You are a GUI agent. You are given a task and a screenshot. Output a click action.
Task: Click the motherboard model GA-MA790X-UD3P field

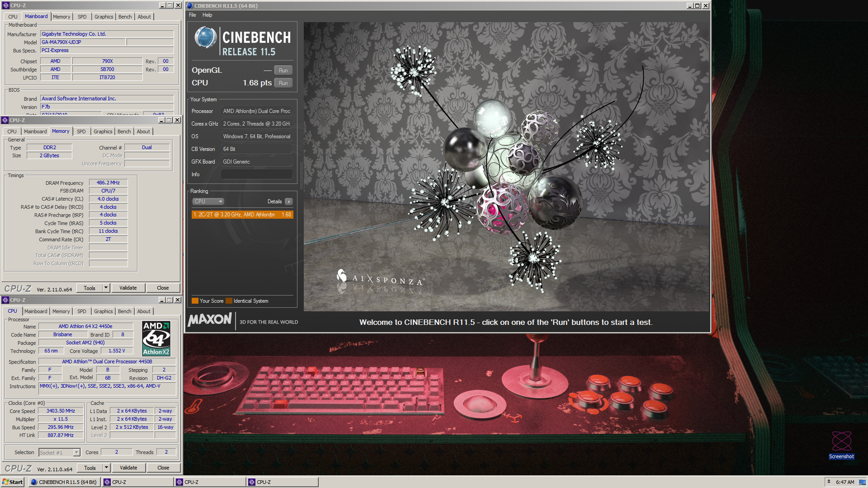[x=83, y=42]
